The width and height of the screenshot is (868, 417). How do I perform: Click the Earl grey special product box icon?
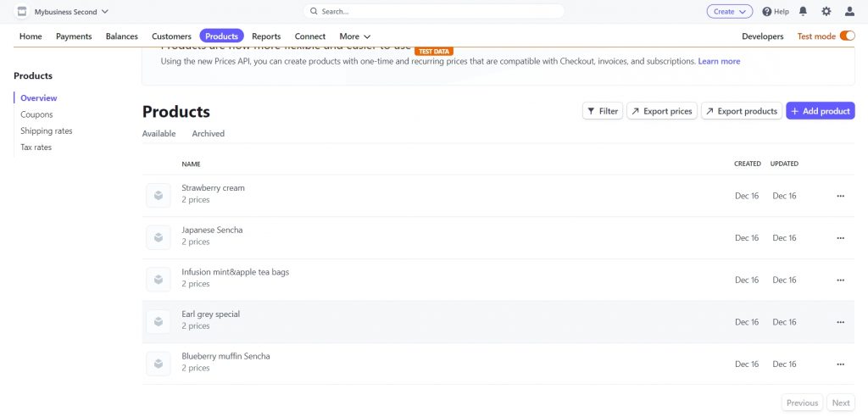(159, 322)
